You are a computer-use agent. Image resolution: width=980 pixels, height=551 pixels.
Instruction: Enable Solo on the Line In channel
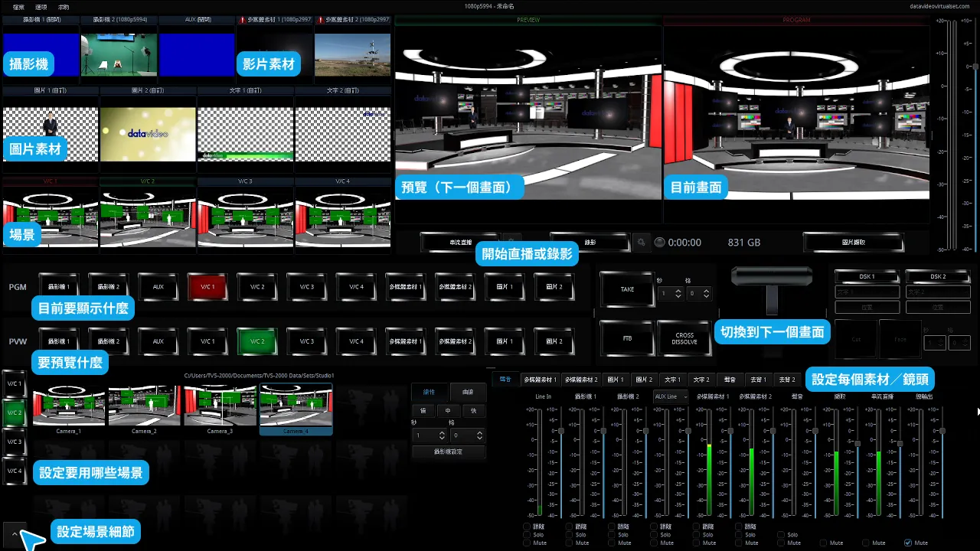coord(528,535)
